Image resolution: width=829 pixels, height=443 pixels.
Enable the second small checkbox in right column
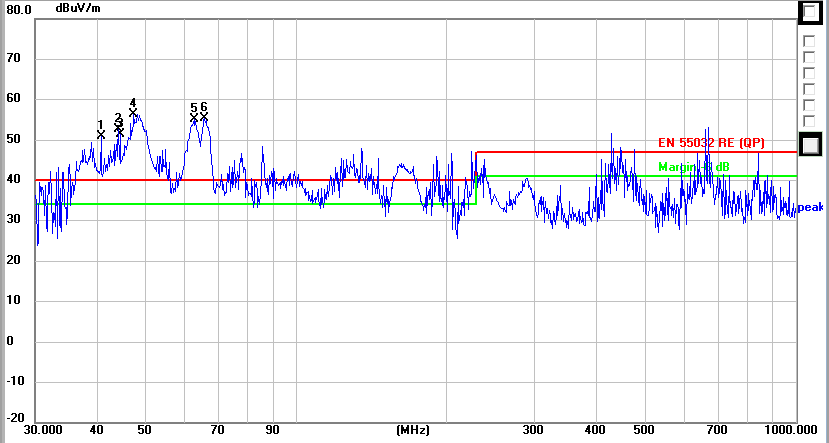point(809,57)
